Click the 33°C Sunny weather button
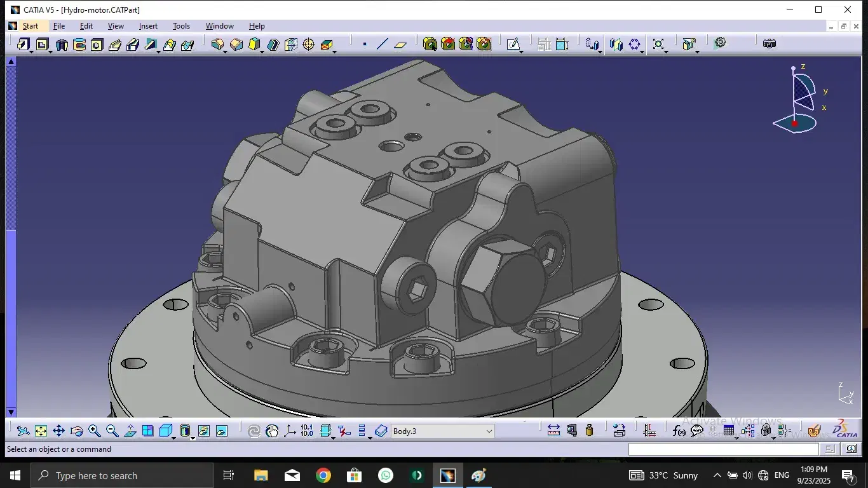 [x=663, y=475]
